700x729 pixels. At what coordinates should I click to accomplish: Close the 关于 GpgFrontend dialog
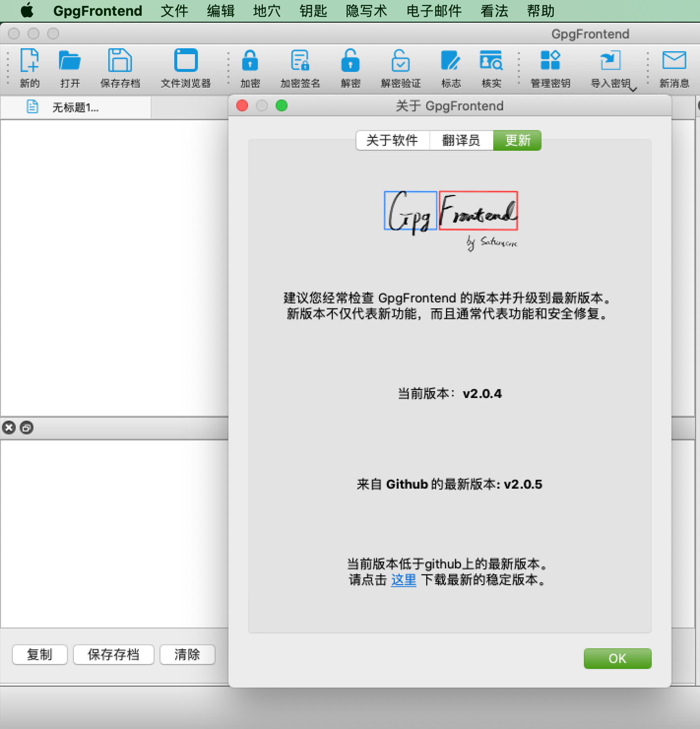(x=242, y=105)
